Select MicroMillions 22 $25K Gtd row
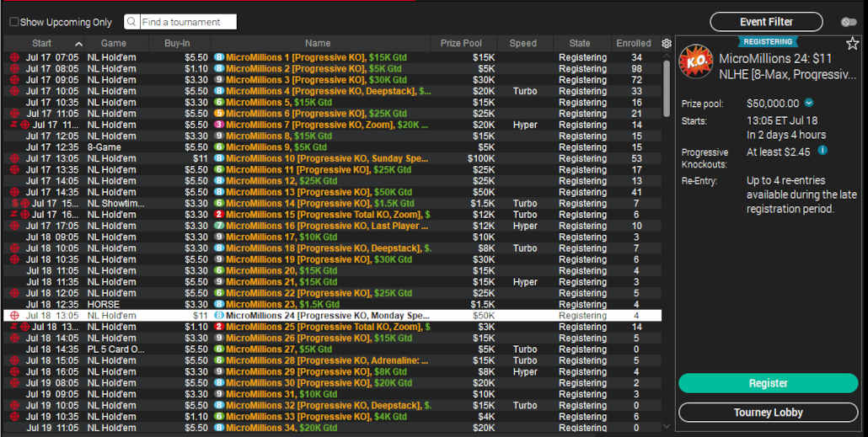Screen dimensions: 868x437 (332, 293)
